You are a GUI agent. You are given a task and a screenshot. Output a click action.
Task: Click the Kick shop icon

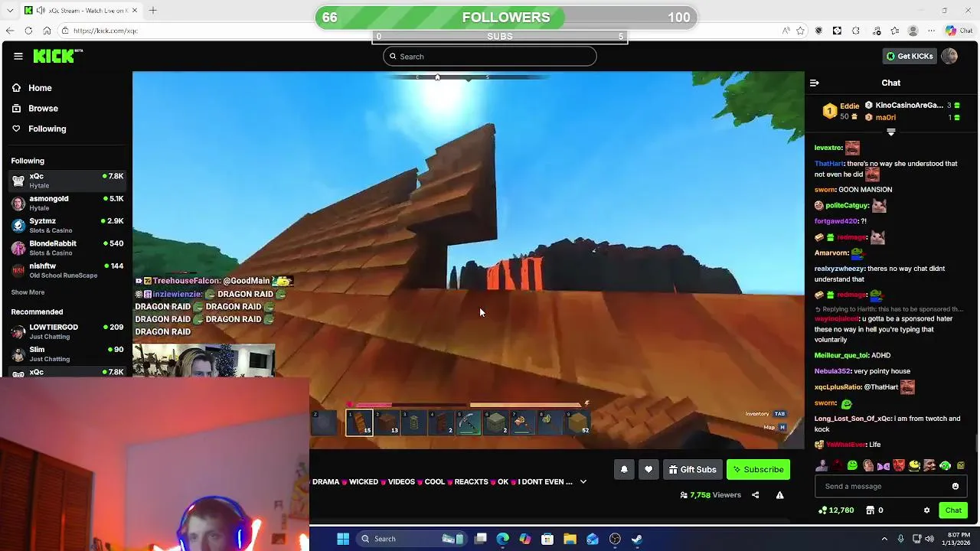[x=870, y=510]
